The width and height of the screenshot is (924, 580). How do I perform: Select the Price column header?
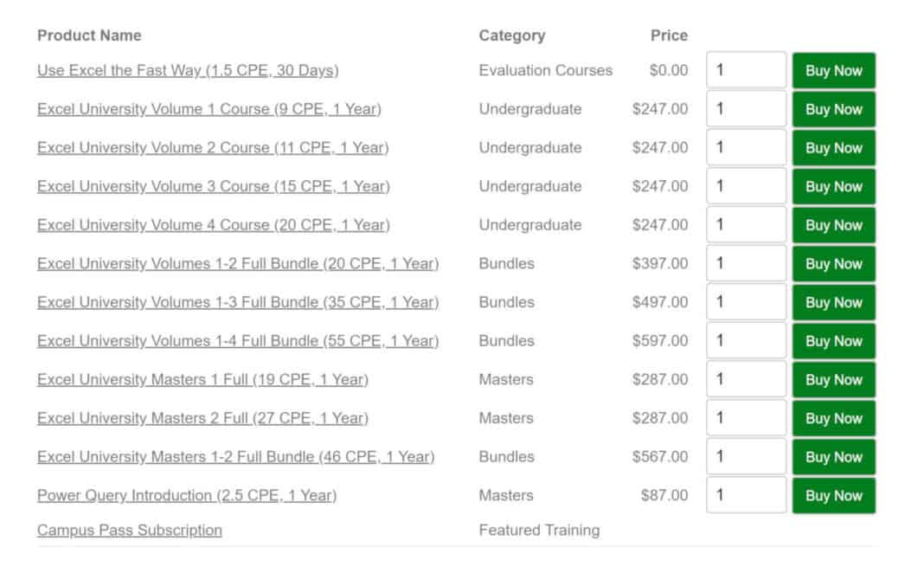[670, 35]
